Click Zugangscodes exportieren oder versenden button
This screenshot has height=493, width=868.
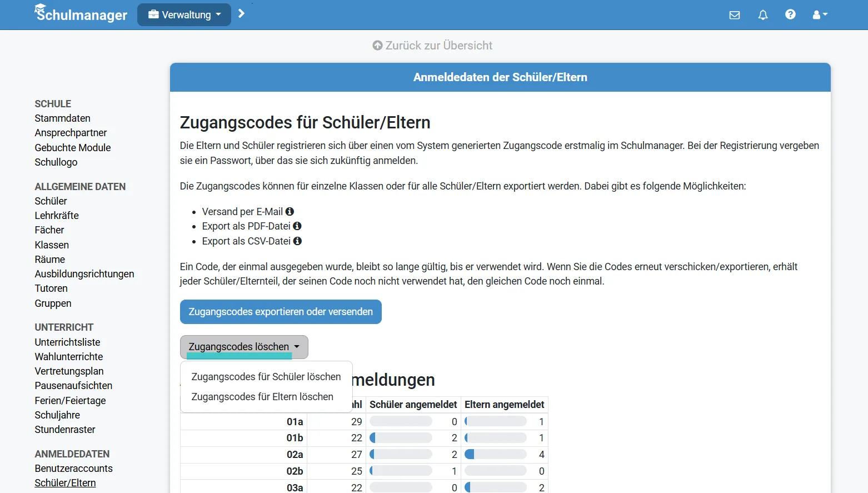pos(281,312)
